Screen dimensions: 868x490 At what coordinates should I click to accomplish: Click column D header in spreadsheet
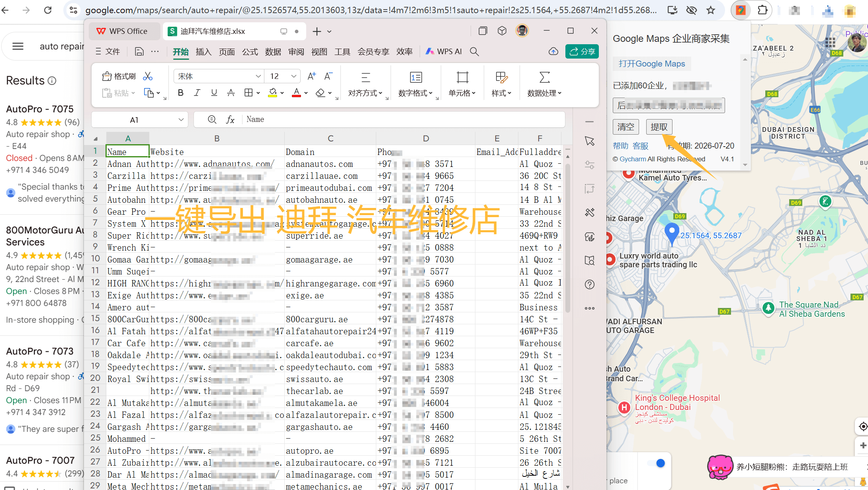click(x=426, y=138)
